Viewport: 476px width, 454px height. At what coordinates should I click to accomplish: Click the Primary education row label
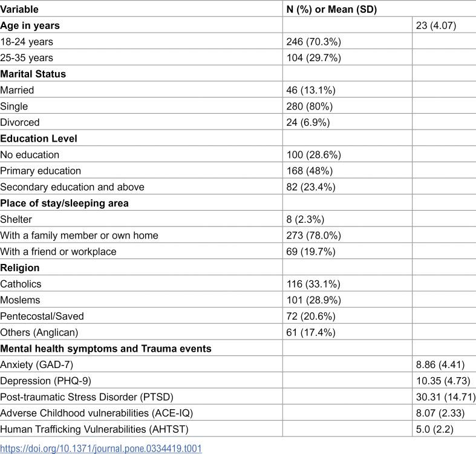(41, 171)
